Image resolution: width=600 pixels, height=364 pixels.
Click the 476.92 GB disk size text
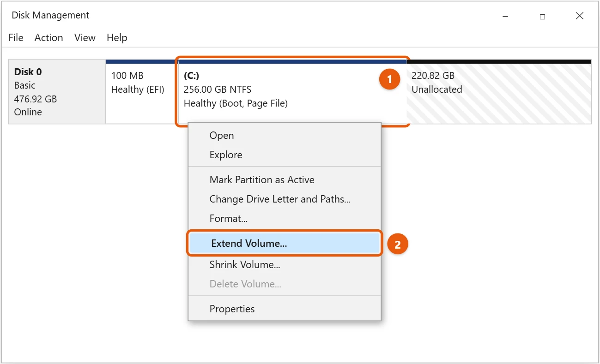pos(36,99)
